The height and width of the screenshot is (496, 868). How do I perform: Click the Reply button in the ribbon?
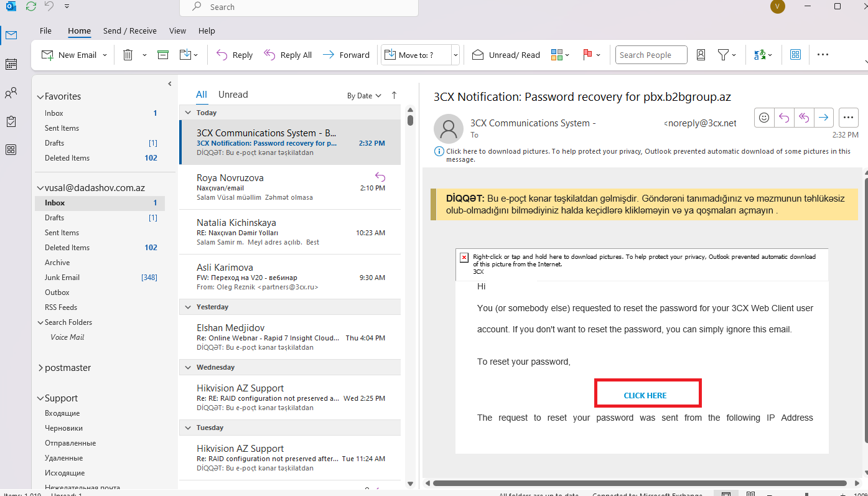pyautogui.click(x=234, y=55)
